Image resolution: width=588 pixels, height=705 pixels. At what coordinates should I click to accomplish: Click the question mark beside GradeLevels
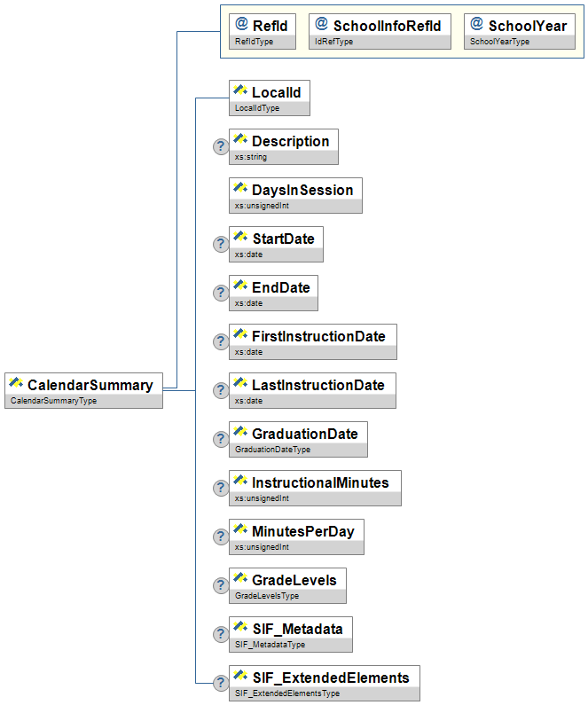[221, 585]
